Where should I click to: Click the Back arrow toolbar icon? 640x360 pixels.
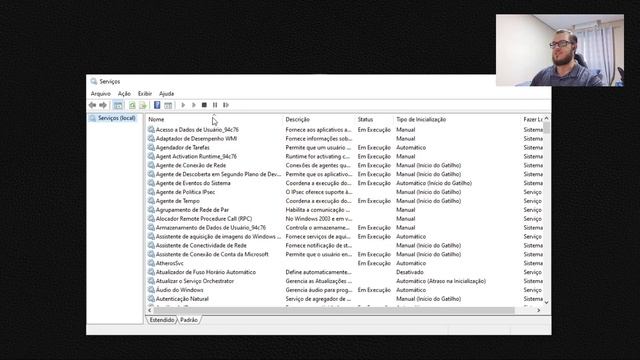click(92, 105)
